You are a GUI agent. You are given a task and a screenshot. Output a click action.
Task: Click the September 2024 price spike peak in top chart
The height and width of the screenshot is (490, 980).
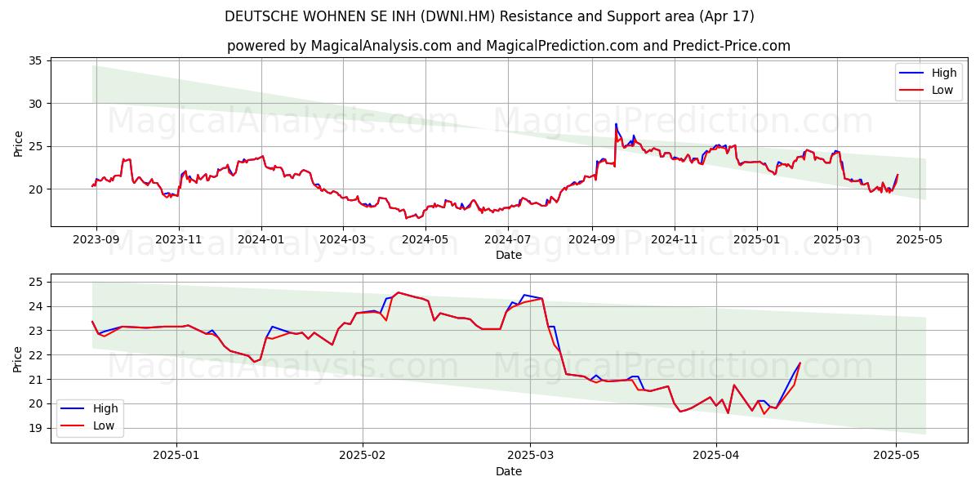(x=616, y=124)
